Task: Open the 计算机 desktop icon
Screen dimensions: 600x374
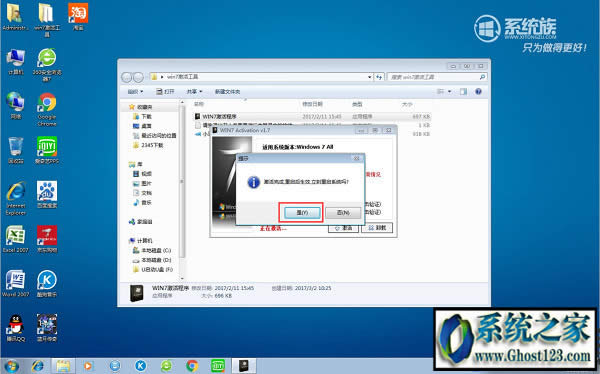Action: (15, 61)
